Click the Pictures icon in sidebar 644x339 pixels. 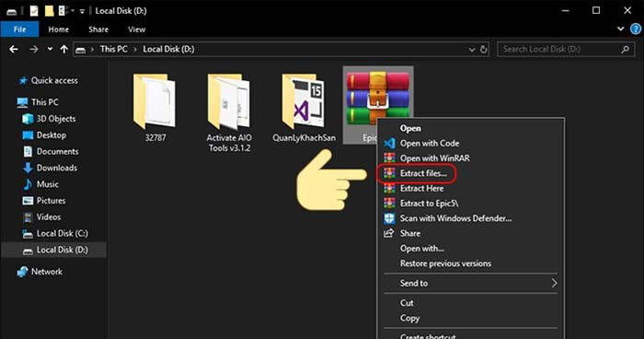[28, 201]
